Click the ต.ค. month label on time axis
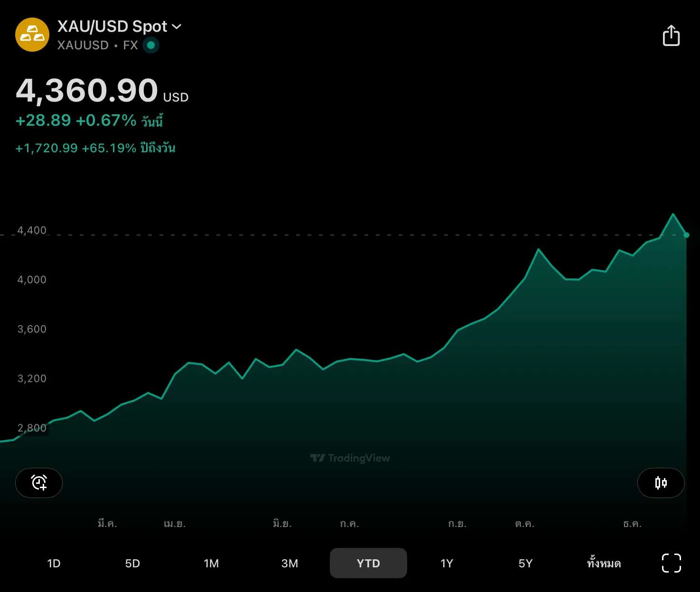 (524, 524)
